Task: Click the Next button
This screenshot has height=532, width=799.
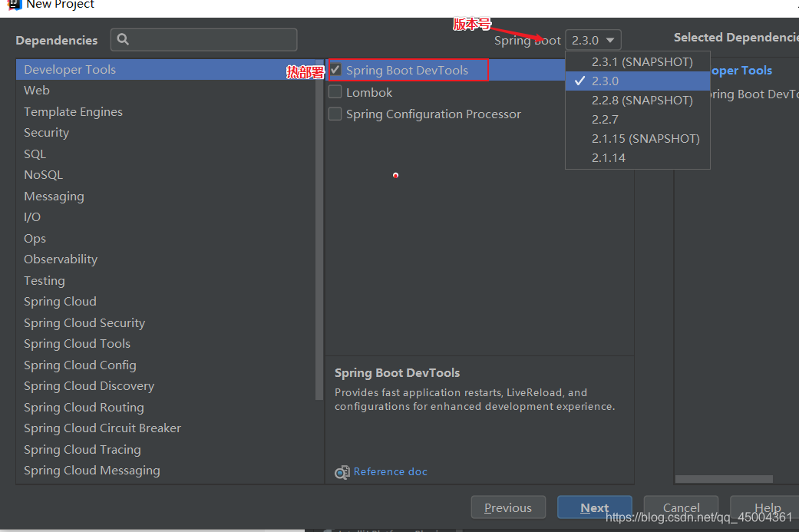Action: coord(595,507)
